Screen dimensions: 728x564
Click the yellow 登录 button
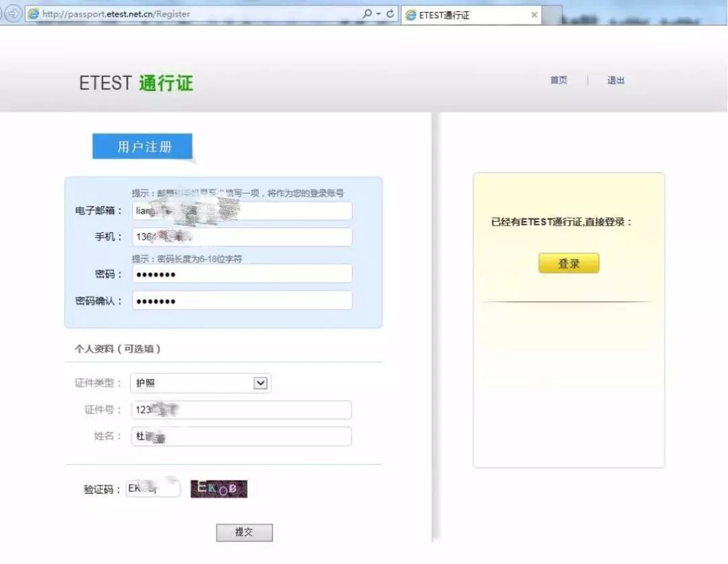(569, 263)
